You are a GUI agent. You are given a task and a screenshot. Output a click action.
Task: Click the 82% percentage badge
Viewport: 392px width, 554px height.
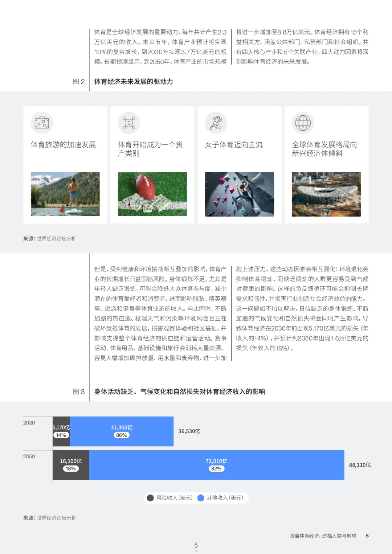tap(216, 468)
